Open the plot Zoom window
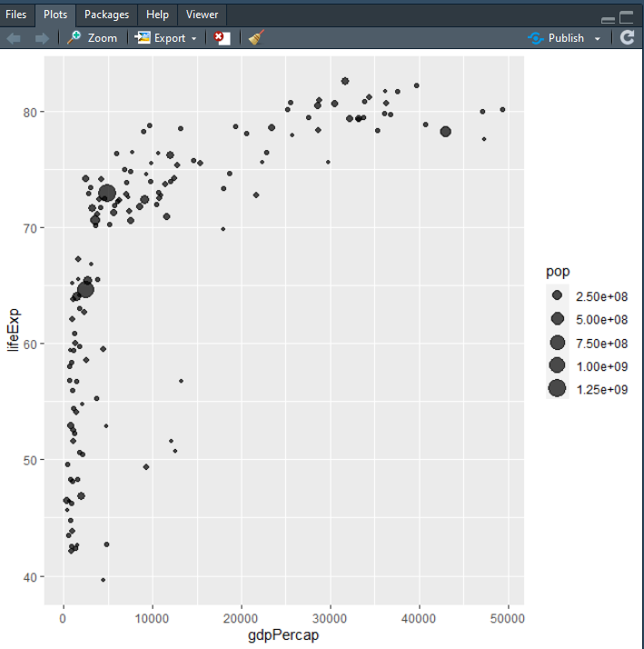Screen dimensions: 644x649 pos(93,38)
